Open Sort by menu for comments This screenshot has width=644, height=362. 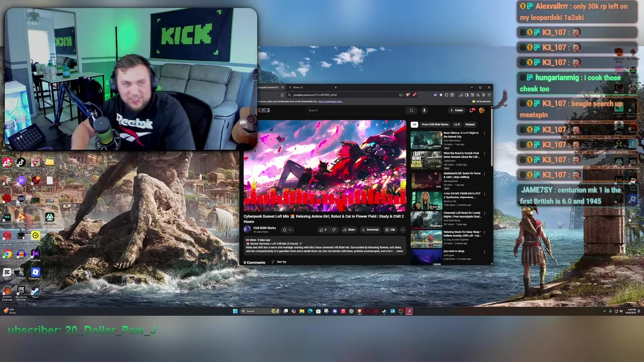279,262
